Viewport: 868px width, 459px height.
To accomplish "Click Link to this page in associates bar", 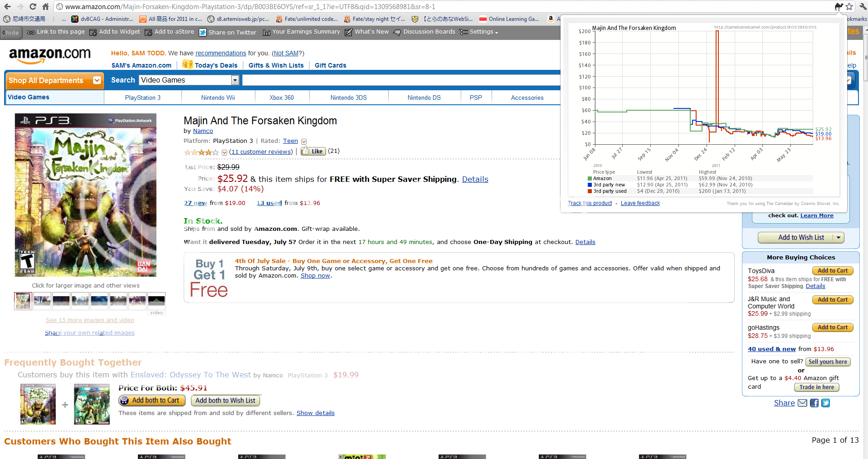I will (56, 32).
